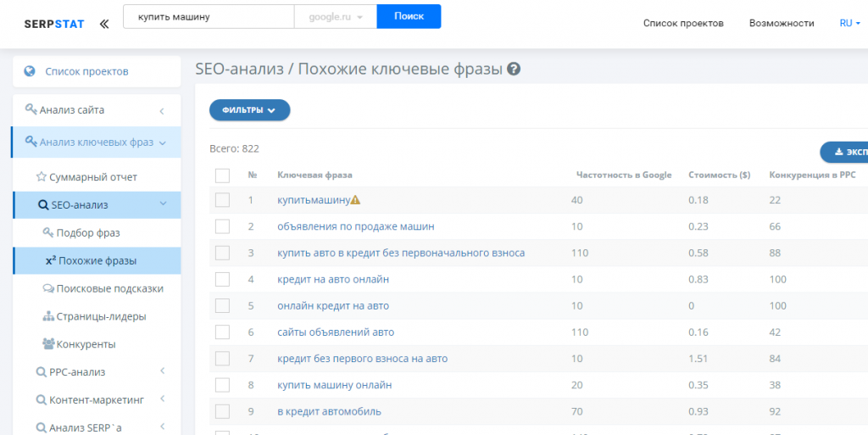The image size is (868, 435).
Task: Check the box for row 8 купить машину онлайн
Action: coord(222,385)
